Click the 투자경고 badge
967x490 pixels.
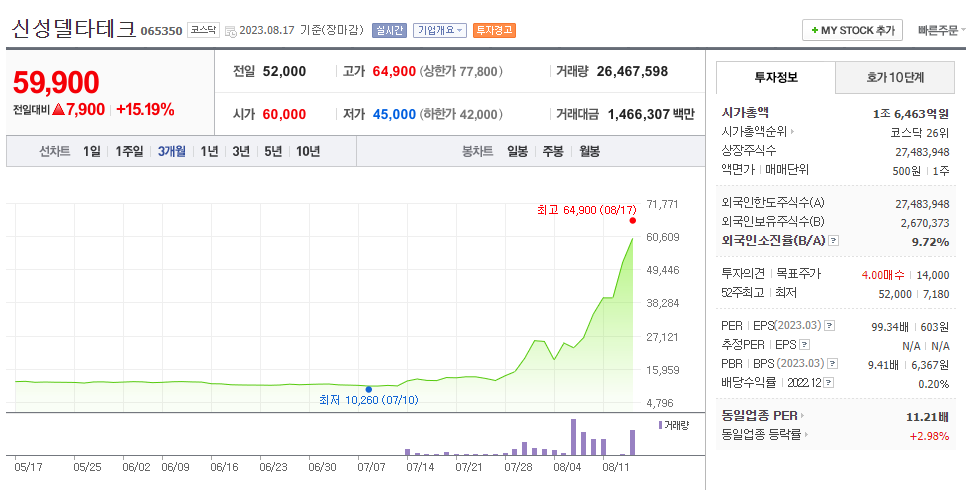(495, 30)
